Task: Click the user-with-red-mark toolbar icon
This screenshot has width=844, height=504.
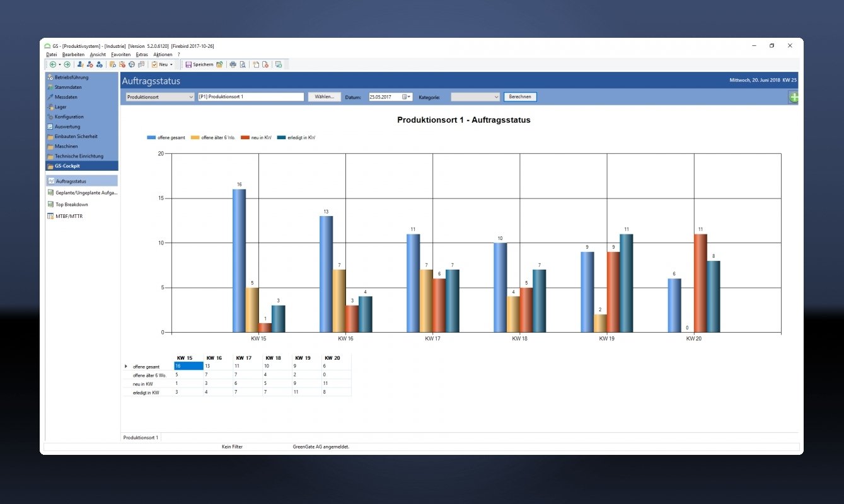Action: (x=90, y=64)
